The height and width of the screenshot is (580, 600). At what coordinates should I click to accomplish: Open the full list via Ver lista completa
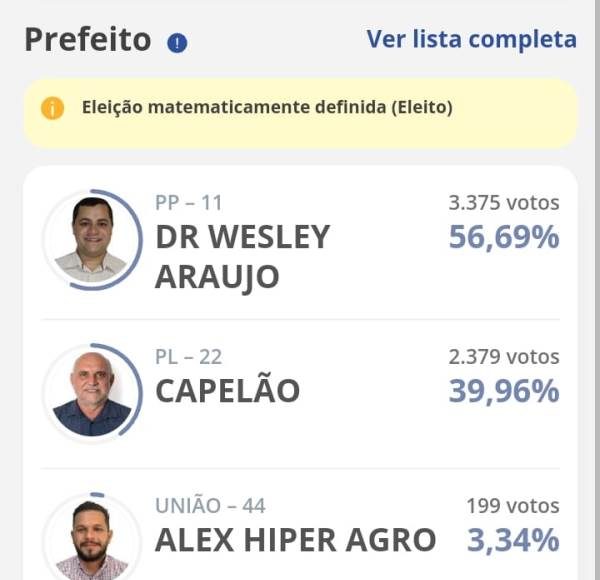(471, 39)
